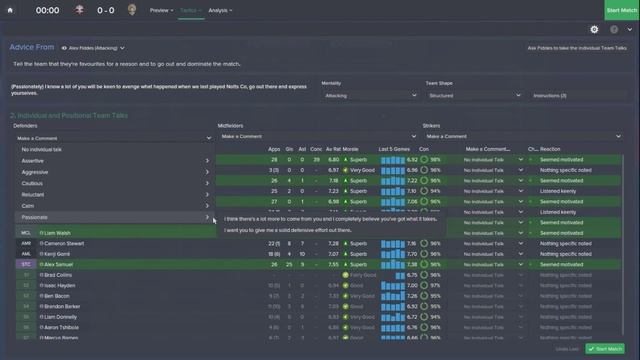Click Alex Samuel's Superb morale icon
This screenshot has height=360, width=640.
[346, 264]
